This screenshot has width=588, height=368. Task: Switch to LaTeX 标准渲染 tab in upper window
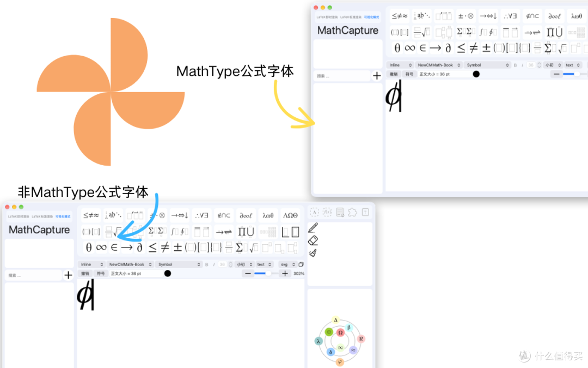tap(351, 17)
